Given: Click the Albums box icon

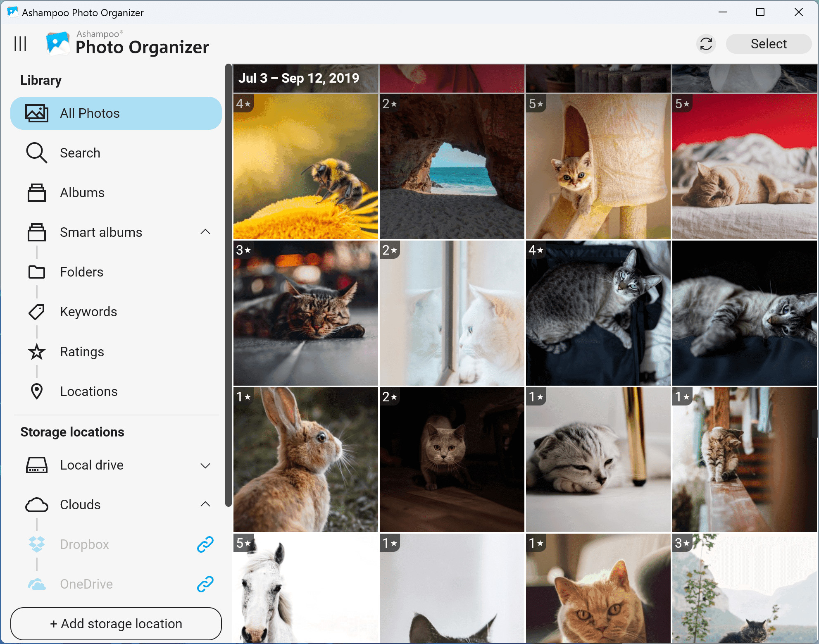Looking at the screenshot, I should click(x=37, y=193).
